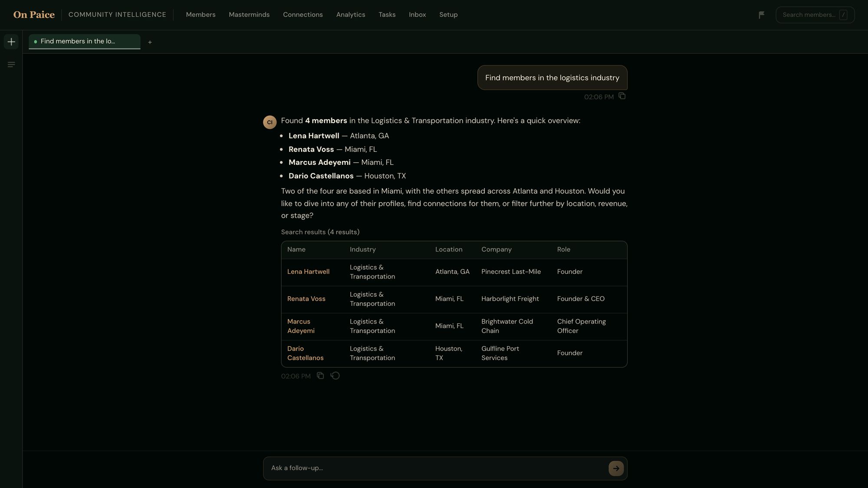Open Dario Castellanos's profile link in table
The image size is (868, 488).
click(305, 353)
